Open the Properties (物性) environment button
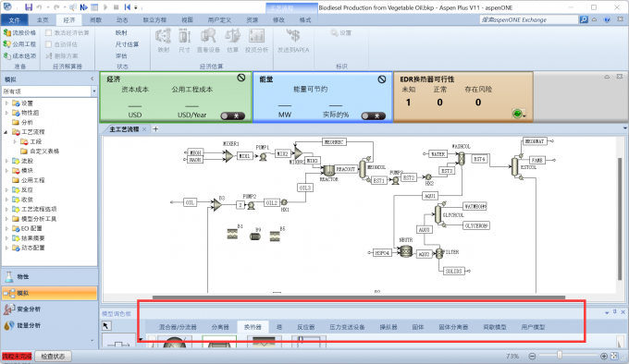The width and height of the screenshot is (629, 364). pos(50,277)
